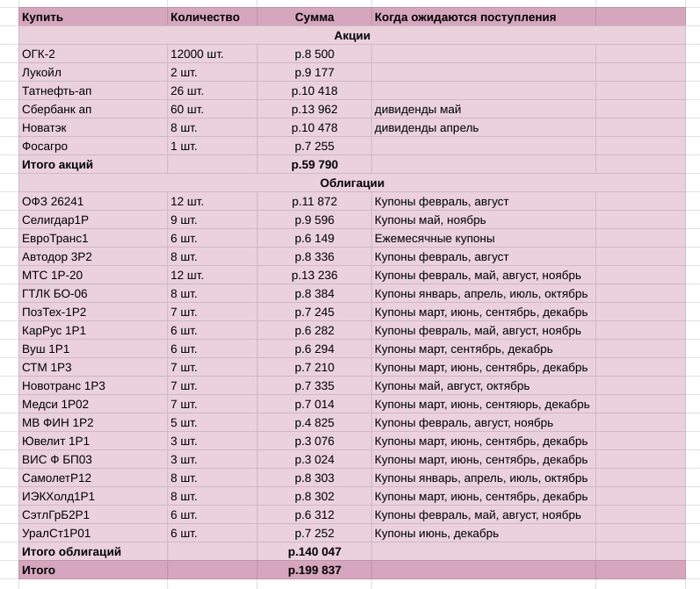
Task: Select the 'Итого акций' label cell
Action: tap(93, 165)
